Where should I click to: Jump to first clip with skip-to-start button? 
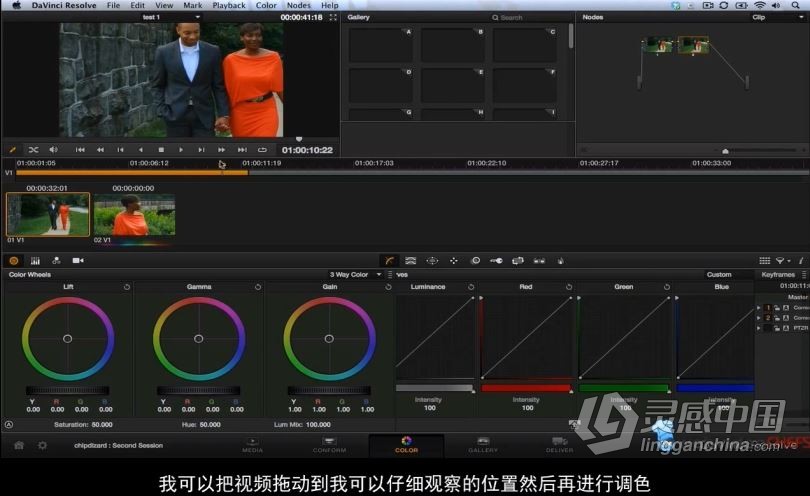[80, 150]
